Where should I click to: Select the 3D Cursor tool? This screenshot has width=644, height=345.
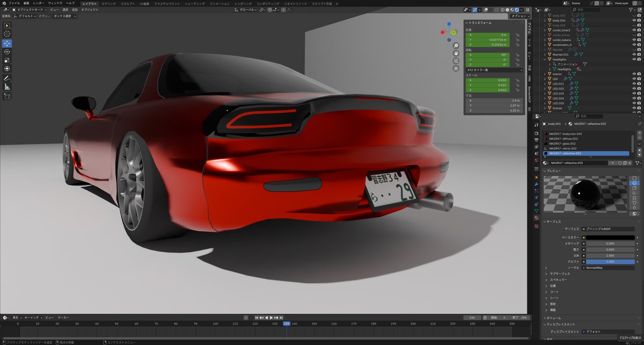pos(7,33)
